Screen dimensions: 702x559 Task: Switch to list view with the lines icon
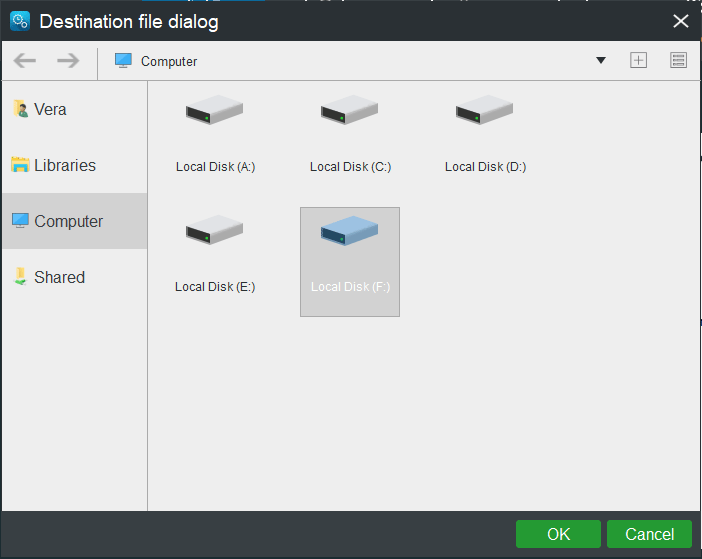coord(678,60)
